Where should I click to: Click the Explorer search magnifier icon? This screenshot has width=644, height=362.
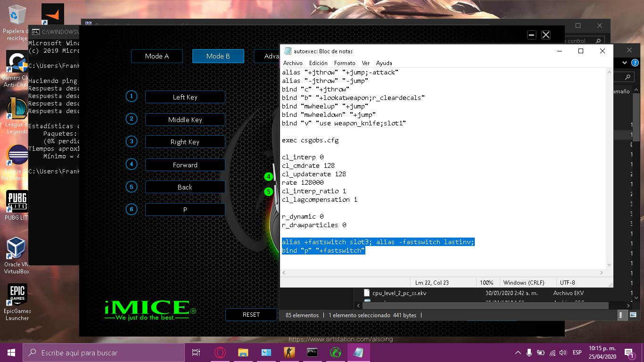tap(627, 77)
